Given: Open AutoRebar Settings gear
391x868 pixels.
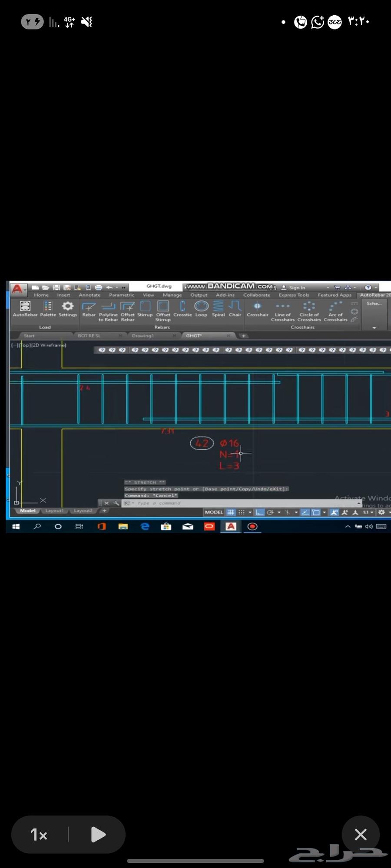Looking at the screenshot, I should coord(68,309).
